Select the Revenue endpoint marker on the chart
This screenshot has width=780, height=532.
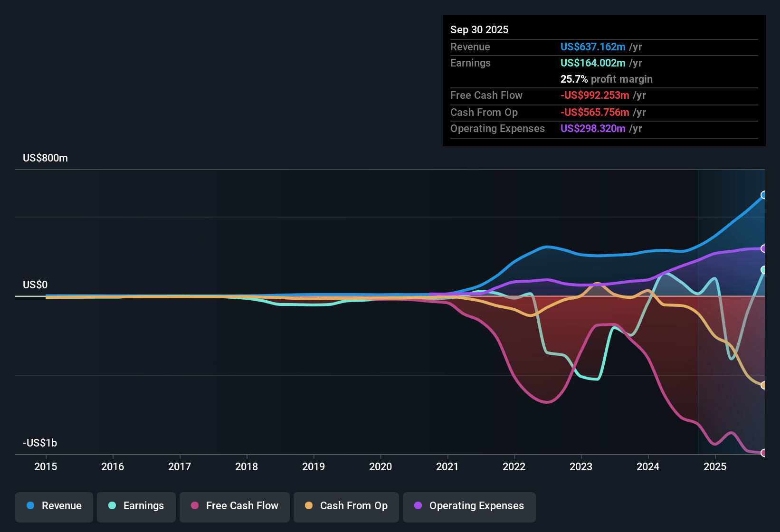coord(764,195)
